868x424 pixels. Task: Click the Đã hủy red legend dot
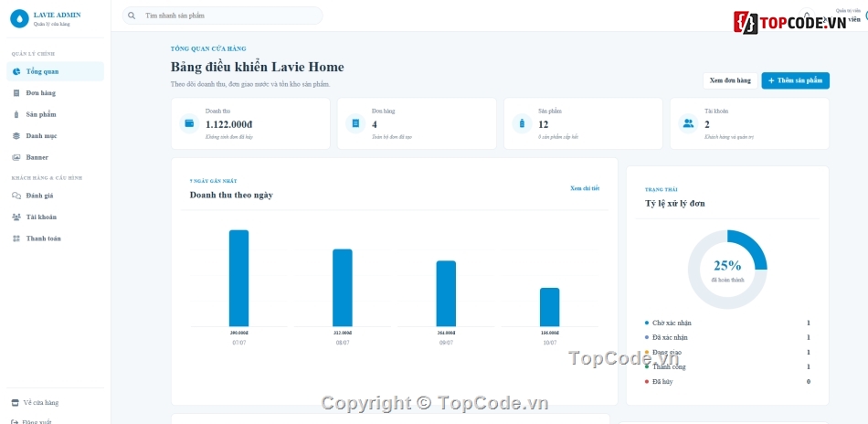click(647, 381)
